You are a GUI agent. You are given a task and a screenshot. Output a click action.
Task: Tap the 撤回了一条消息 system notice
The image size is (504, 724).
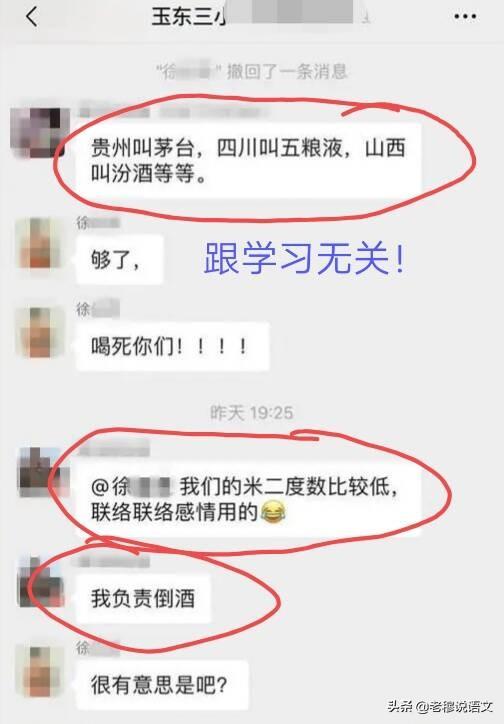[252, 72]
